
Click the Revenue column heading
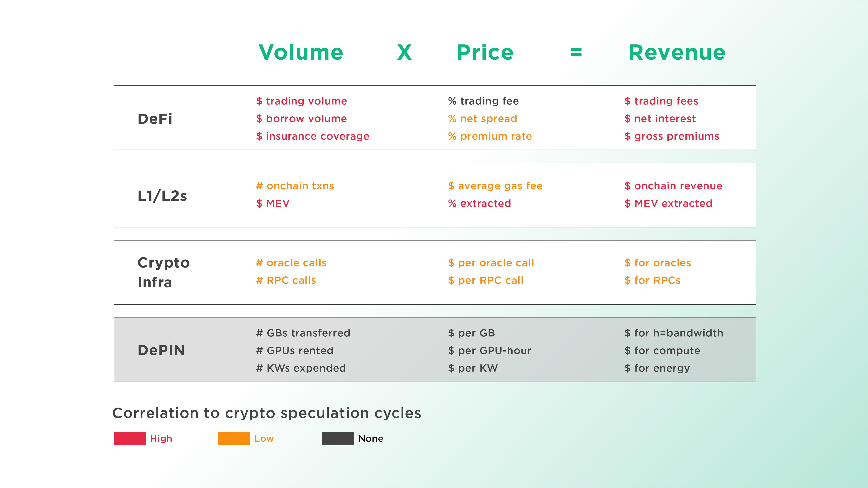[x=677, y=52]
